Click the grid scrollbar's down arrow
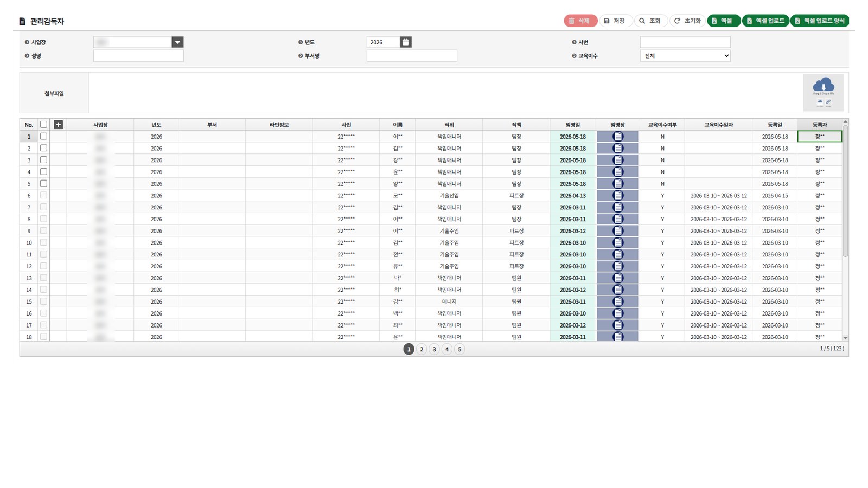Screen dimensions: 868x488 845,338
